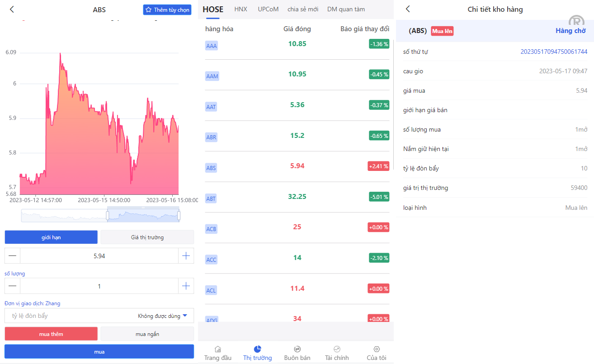The width and height of the screenshot is (594, 364).
Task: Select giới hạn order type
Action: click(51, 237)
